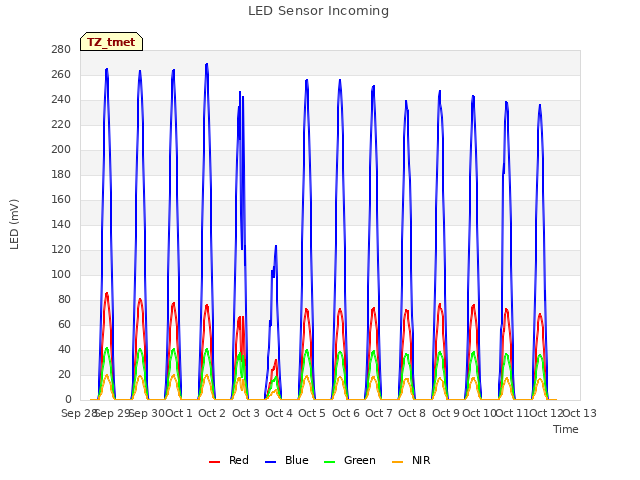Click the Oct 6 x-axis tick label

[346, 413]
